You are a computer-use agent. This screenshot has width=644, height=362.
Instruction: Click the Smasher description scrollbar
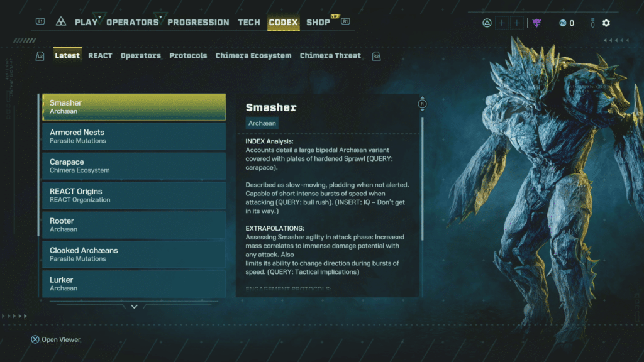coord(422,179)
